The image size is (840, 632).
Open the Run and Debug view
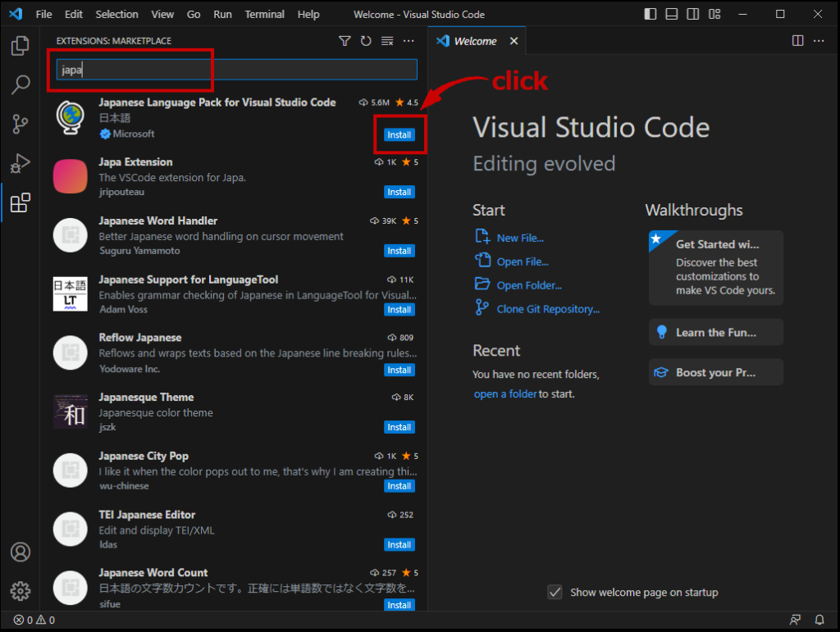click(x=21, y=163)
